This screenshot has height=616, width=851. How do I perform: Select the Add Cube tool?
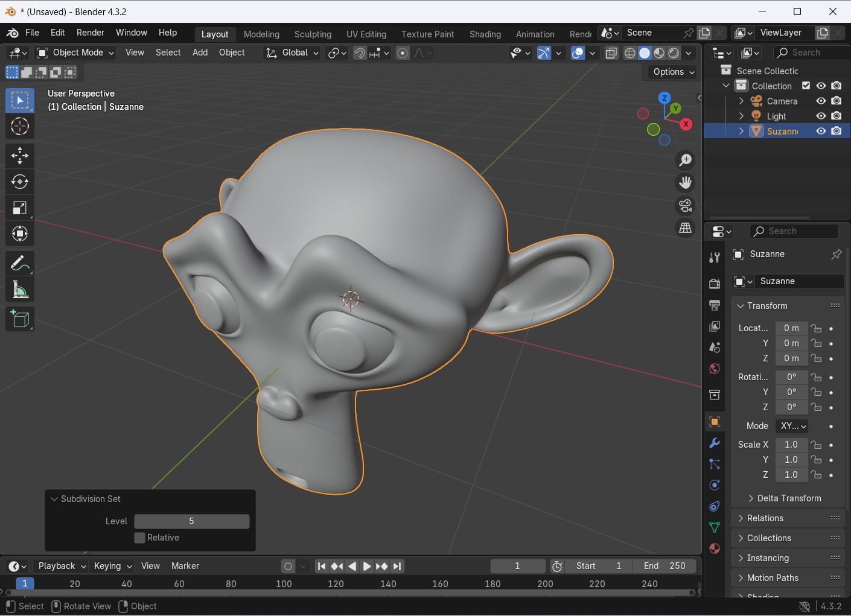coord(20,319)
